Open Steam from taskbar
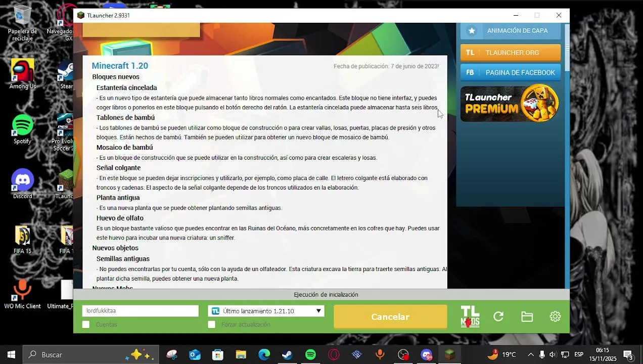The image size is (643, 364). coord(287,355)
